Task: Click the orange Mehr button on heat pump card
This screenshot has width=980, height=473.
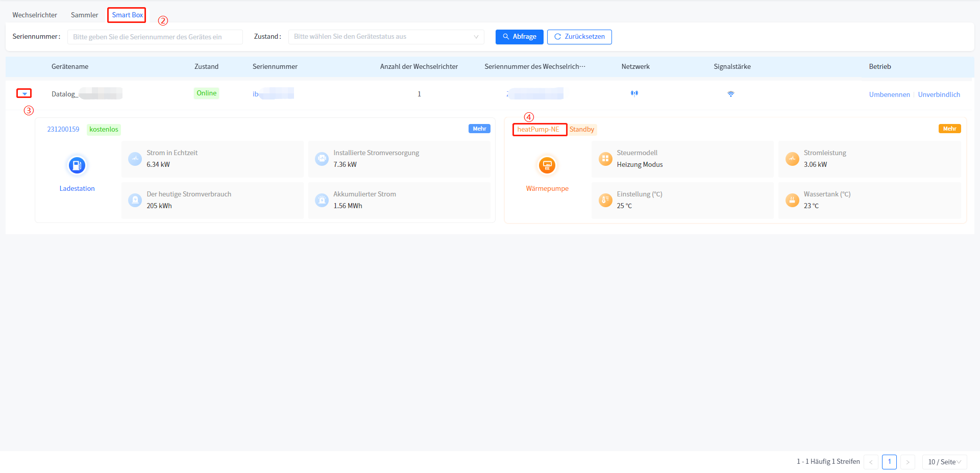Action: coord(949,129)
